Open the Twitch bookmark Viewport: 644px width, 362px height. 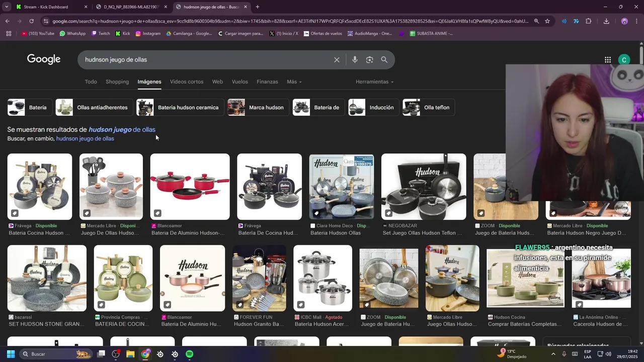coord(101,34)
